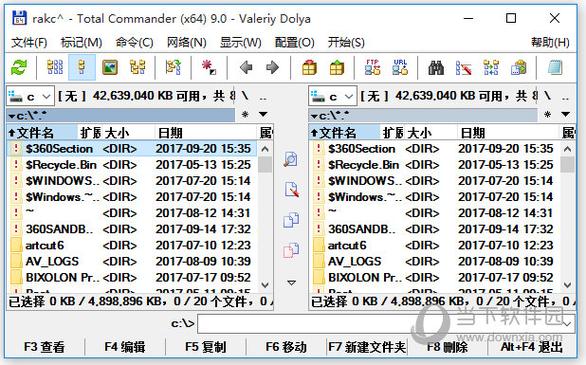Click the left panel c:\*.* path bar
The width and height of the screenshot is (586, 365).
pos(121,115)
